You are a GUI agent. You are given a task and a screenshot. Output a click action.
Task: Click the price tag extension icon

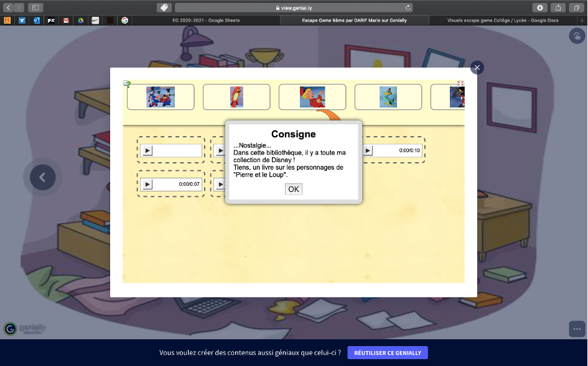[x=164, y=7]
